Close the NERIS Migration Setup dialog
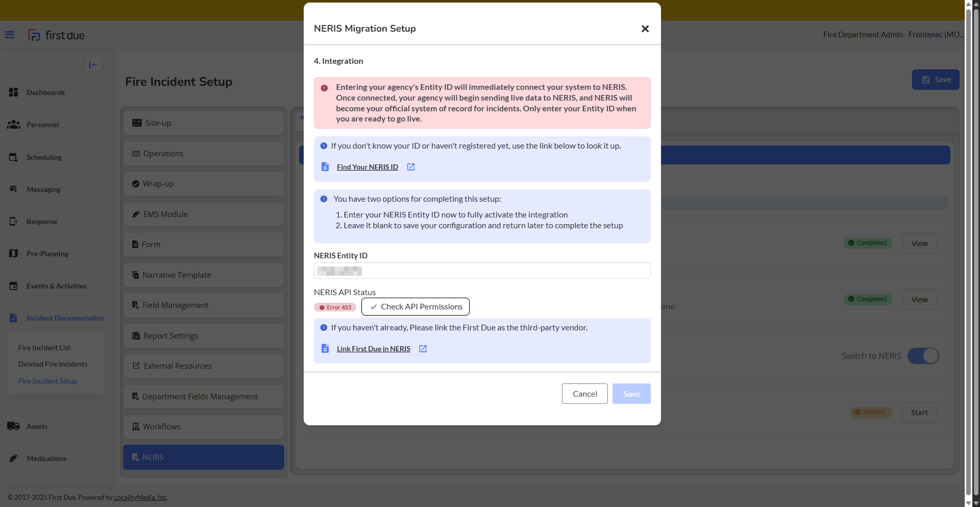 pyautogui.click(x=645, y=29)
